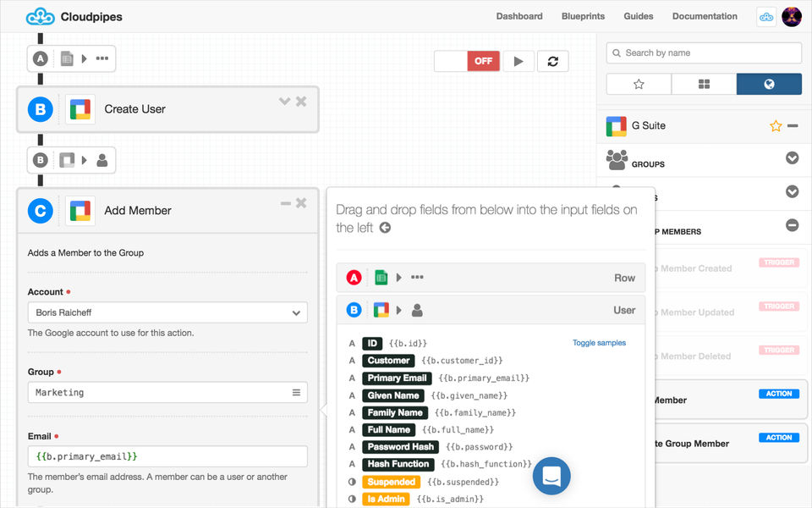The height and width of the screenshot is (508, 812).
Task: Collapse the G Suite section with minus icon
Action: click(x=793, y=125)
